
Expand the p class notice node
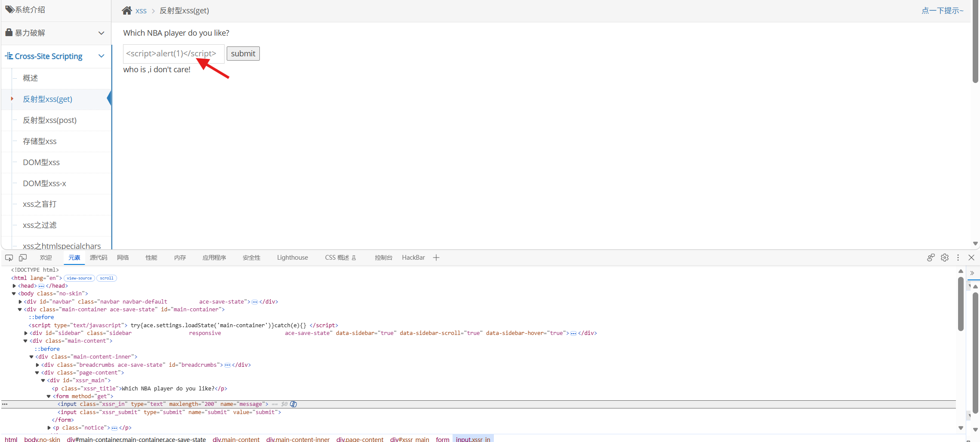[49, 428]
